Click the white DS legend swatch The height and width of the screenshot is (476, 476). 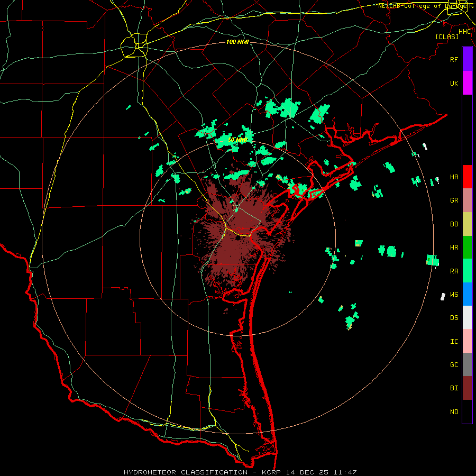point(467,317)
